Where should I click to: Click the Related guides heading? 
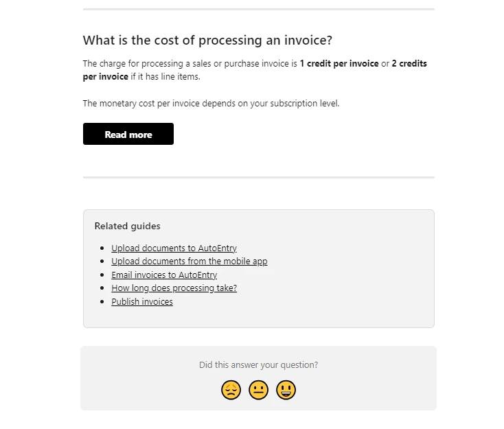click(127, 226)
